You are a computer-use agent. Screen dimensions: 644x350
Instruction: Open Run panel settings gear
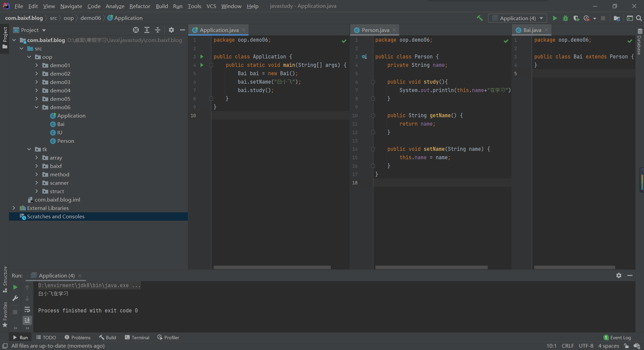619,275
